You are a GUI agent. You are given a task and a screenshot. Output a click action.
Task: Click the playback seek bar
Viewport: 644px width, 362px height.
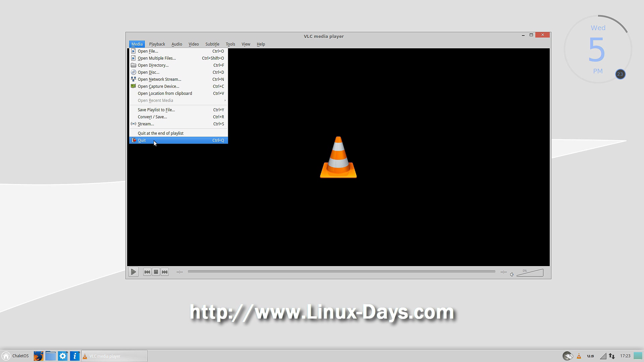[x=341, y=271]
